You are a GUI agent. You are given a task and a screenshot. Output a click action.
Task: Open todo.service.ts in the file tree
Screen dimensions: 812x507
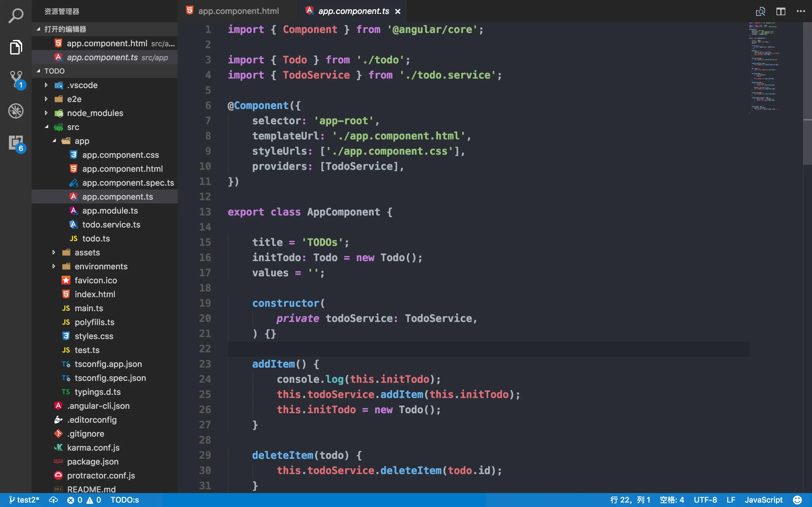111,224
